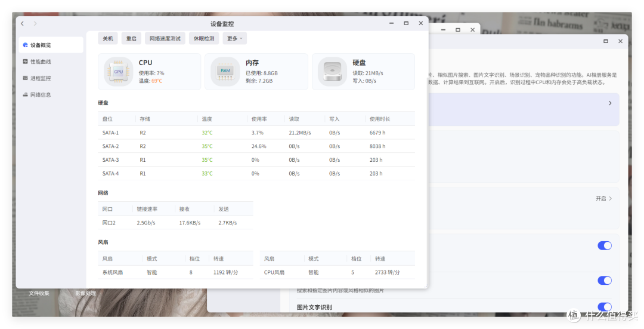Toggle the 图片文字识别 switch
Image resolution: width=644 pixels, height=329 pixels.
point(604,307)
